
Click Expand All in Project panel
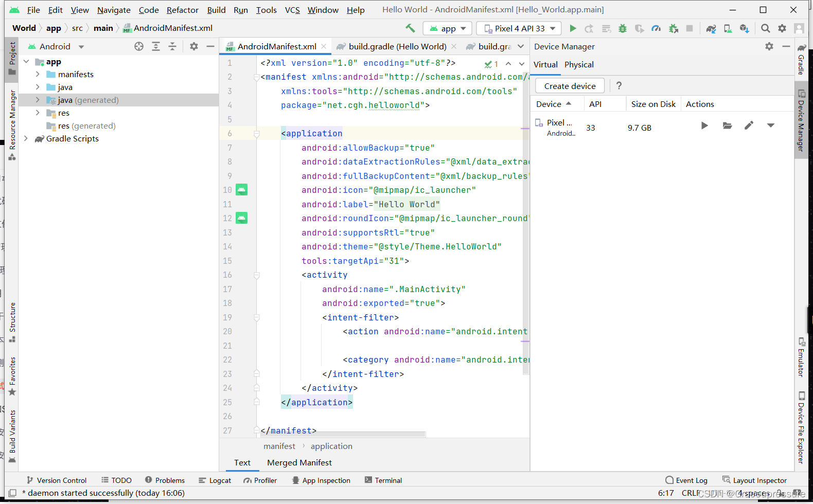(x=156, y=46)
